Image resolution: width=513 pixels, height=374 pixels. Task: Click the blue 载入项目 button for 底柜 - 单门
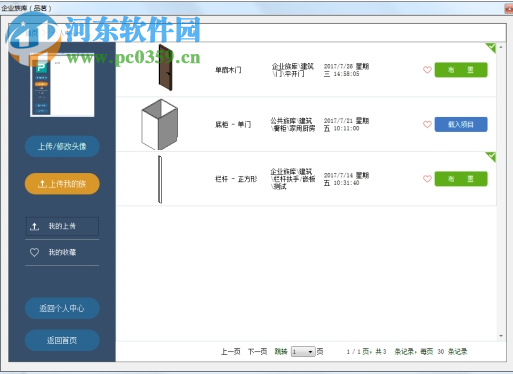tap(461, 124)
